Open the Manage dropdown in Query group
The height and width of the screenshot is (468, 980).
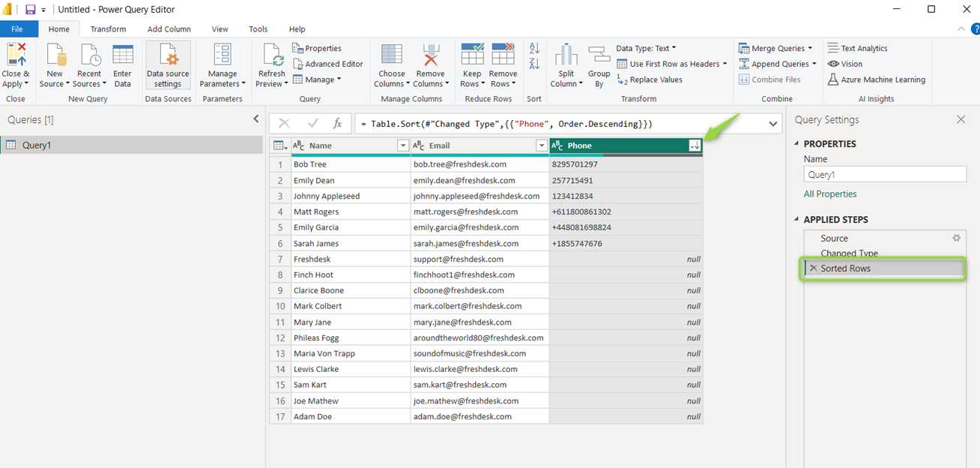point(318,79)
